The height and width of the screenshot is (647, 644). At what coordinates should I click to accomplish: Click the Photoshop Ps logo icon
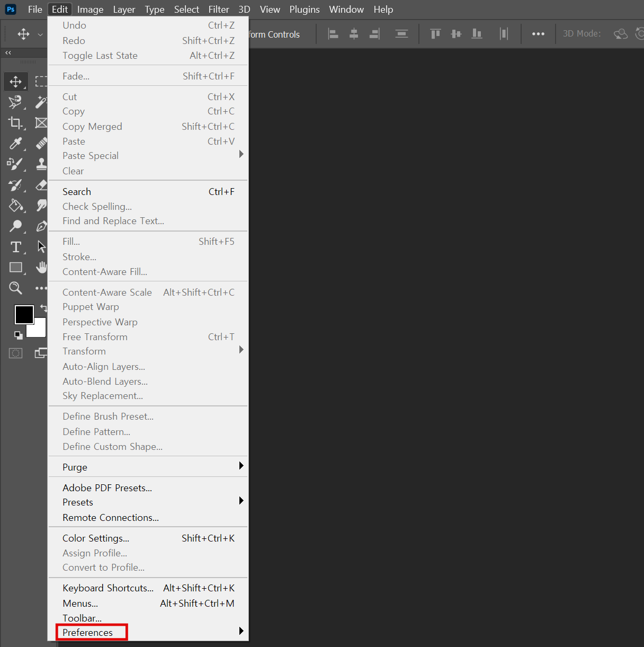coord(11,10)
